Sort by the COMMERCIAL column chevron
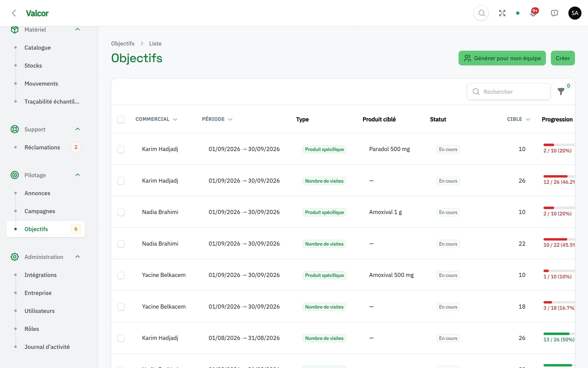588x368 pixels. 175,119
